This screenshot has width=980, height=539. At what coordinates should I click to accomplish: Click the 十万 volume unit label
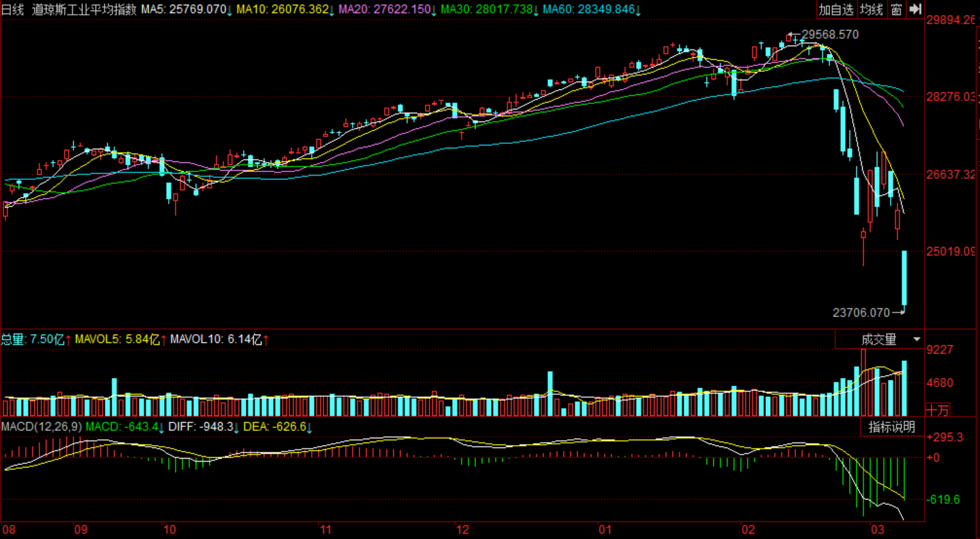coord(938,410)
